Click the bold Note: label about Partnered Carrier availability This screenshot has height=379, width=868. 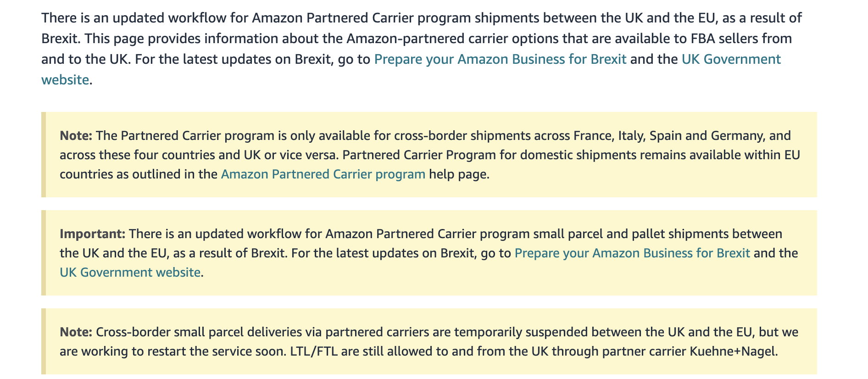76,136
